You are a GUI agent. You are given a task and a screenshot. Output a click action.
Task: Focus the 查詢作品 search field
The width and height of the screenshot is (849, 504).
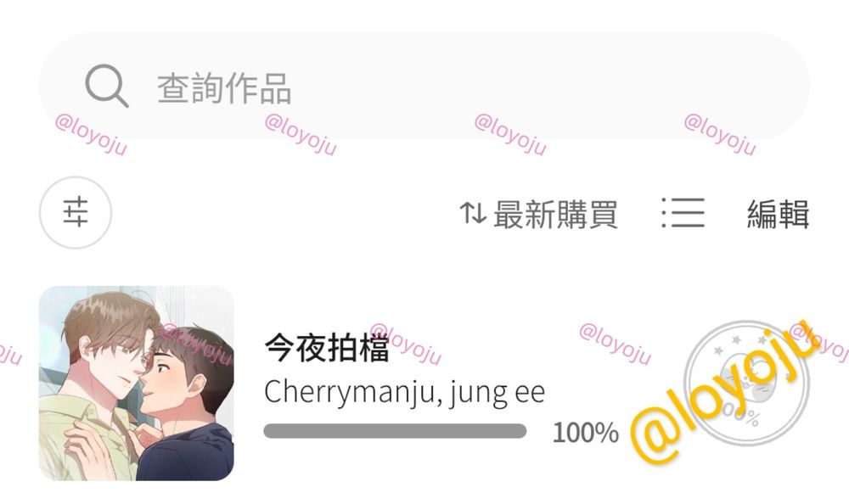click(424, 86)
